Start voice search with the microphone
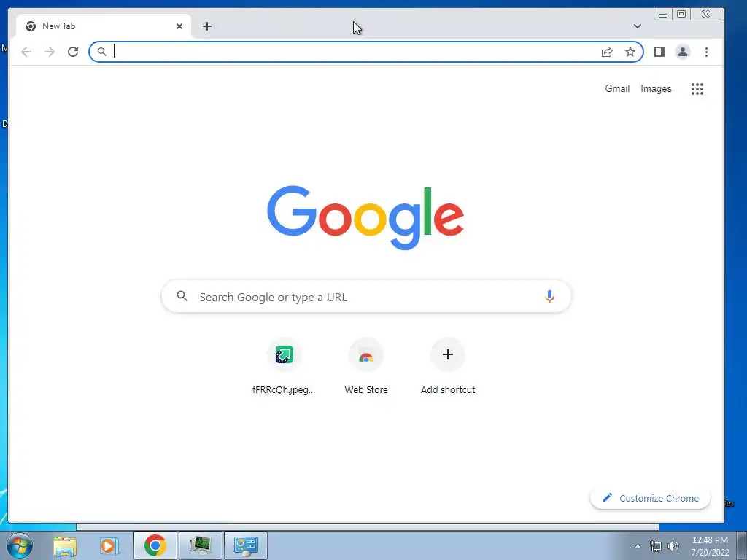 pyautogui.click(x=549, y=296)
